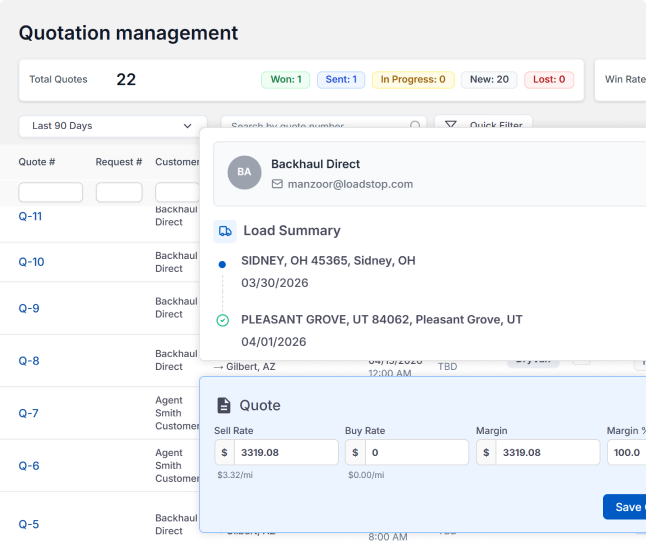Screen dimensions: 646x550
Task: Click the 03/30/2026 pickup date
Action: click(274, 283)
